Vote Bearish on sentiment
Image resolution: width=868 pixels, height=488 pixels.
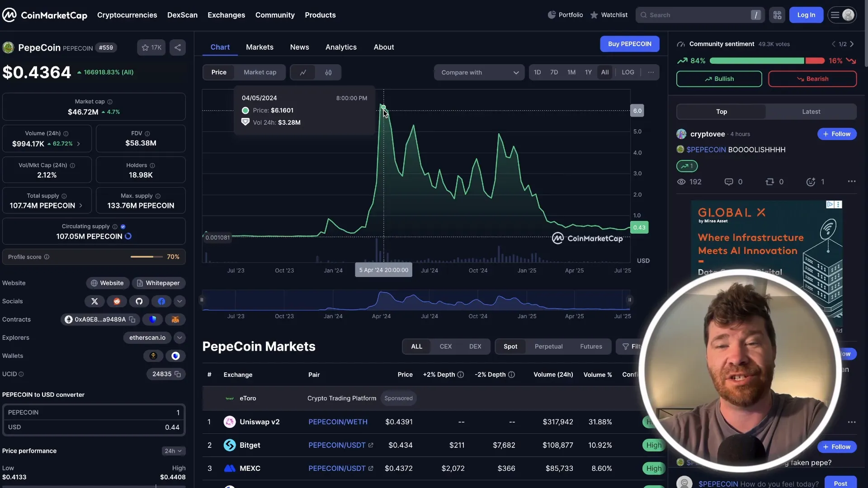click(x=812, y=79)
